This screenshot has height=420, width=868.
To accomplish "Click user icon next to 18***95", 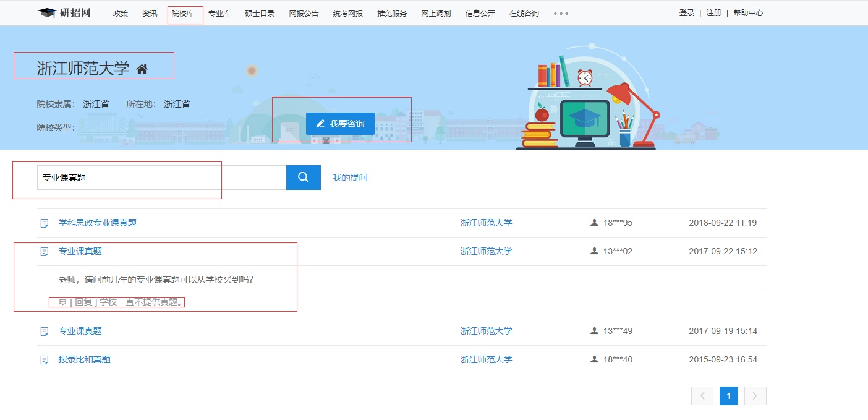I will click(595, 223).
